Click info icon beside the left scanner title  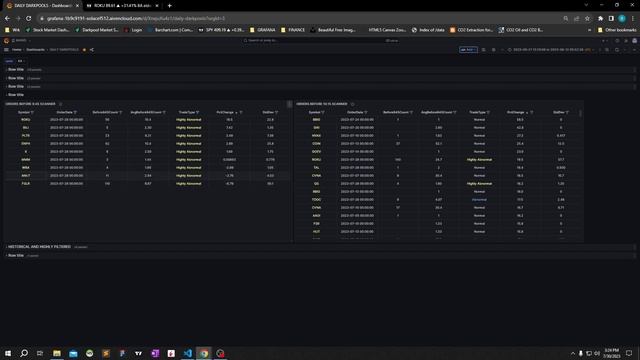(x=60, y=104)
